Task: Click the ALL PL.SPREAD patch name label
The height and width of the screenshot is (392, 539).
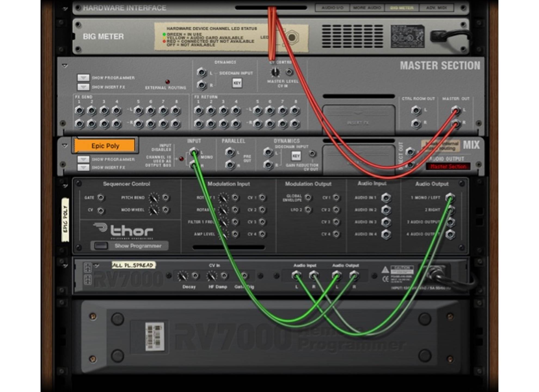Action: point(133,265)
